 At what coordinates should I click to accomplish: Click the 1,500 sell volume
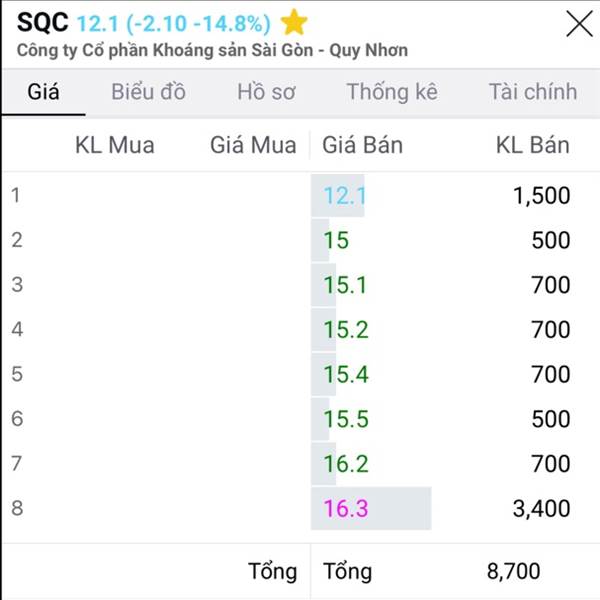[x=541, y=195]
